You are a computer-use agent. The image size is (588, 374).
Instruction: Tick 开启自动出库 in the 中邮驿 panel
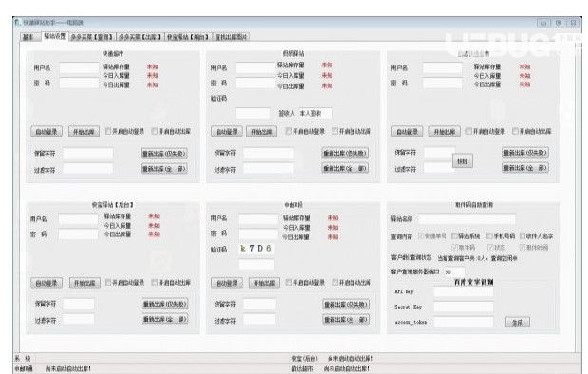click(x=351, y=282)
